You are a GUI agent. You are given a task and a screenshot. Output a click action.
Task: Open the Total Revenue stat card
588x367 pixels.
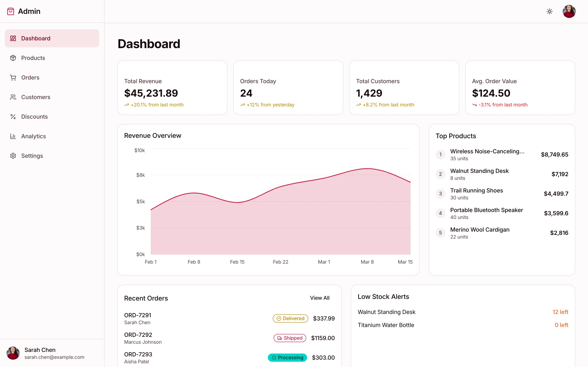(172, 88)
